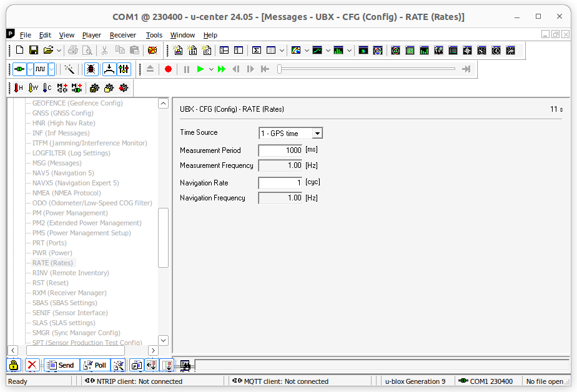Open the Sigma statistics view icon
Screen dimensions: 577x392
257,50
